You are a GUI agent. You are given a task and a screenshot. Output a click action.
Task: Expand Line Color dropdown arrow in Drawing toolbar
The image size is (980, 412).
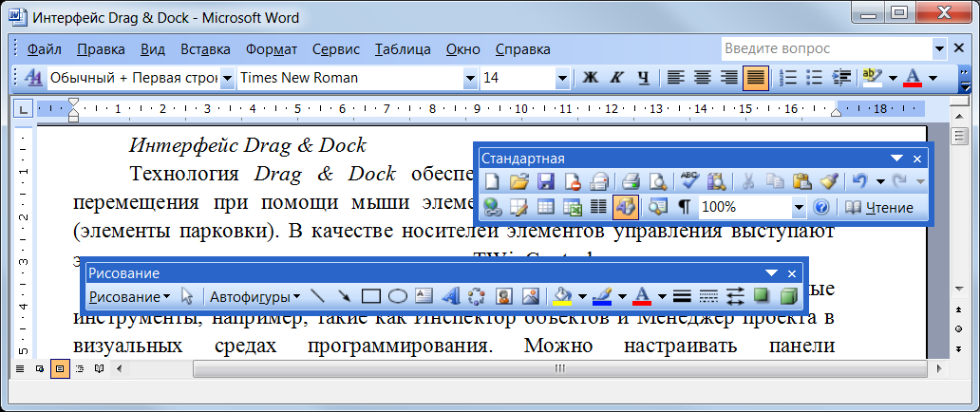[622, 296]
